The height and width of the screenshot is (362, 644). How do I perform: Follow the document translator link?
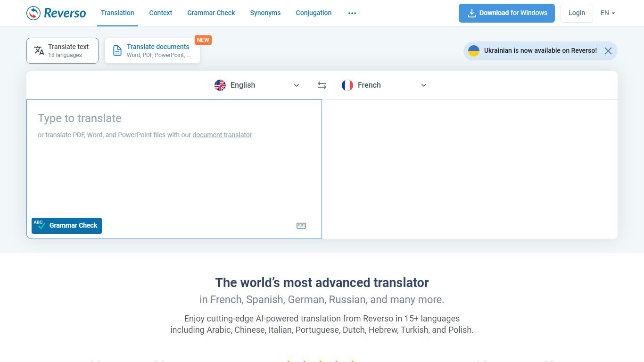pyautogui.click(x=222, y=135)
